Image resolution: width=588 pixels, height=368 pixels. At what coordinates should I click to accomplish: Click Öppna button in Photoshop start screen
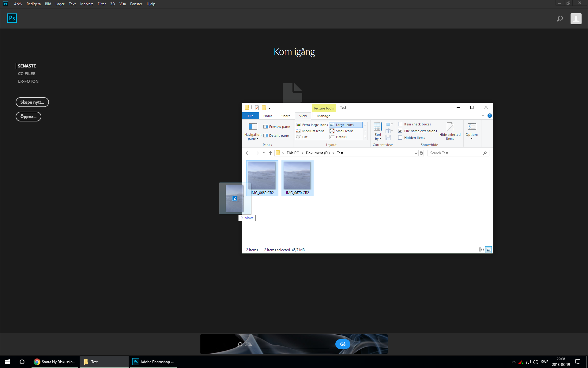pos(28,116)
